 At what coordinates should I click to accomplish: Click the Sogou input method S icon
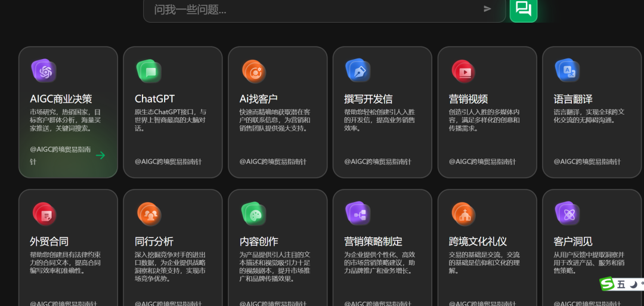pyautogui.click(x=607, y=284)
